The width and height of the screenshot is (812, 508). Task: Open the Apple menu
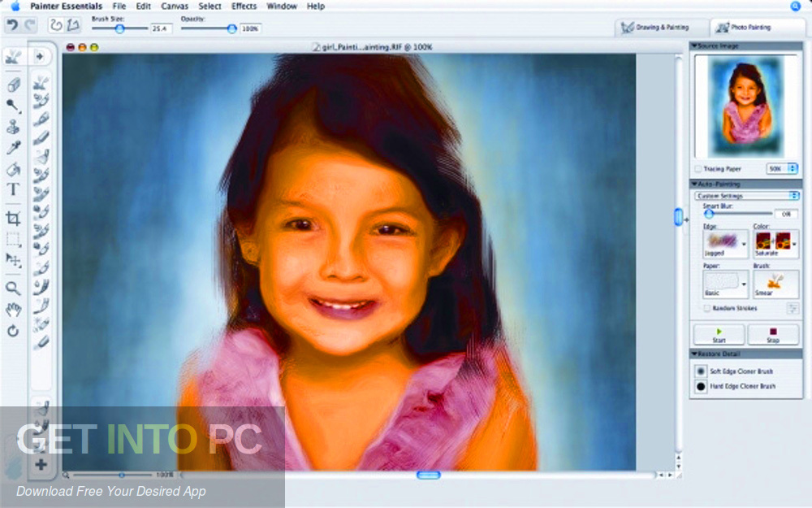(x=15, y=7)
